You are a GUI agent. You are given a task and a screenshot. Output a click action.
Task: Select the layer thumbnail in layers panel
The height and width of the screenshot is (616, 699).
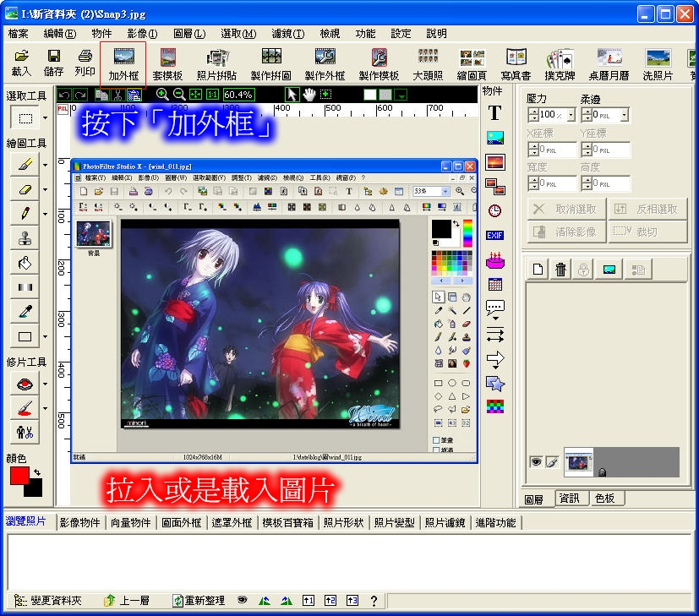578,461
